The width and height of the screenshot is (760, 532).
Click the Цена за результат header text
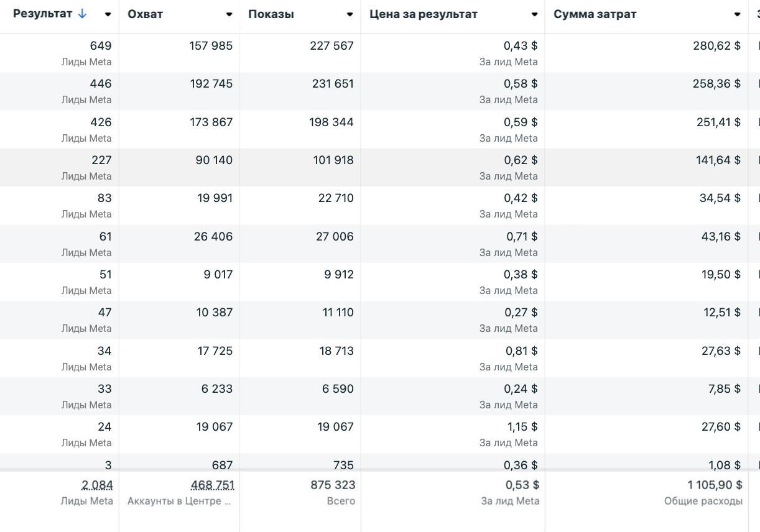(424, 14)
